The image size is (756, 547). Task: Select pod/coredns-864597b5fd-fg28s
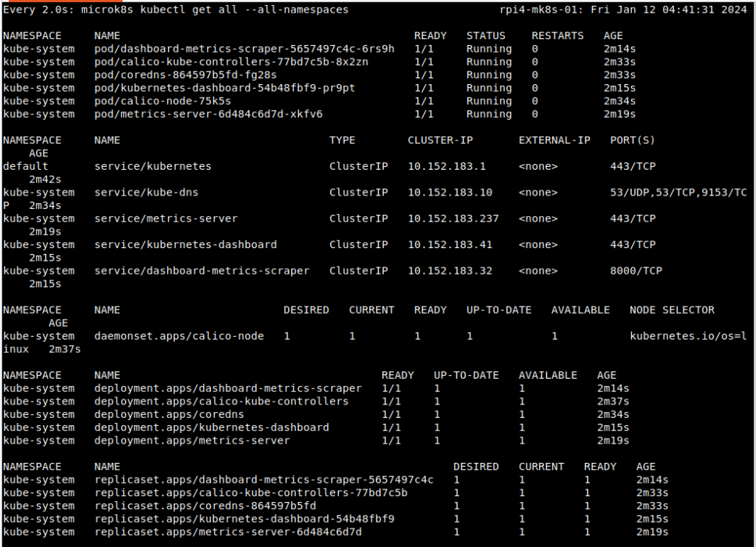pyautogui.click(x=185, y=75)
